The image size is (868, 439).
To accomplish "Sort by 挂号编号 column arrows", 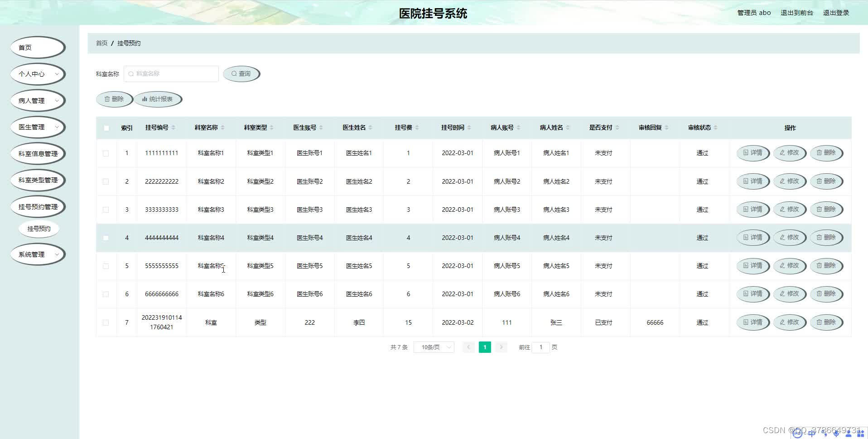I will pyautogui.click(x=173, y=128).
